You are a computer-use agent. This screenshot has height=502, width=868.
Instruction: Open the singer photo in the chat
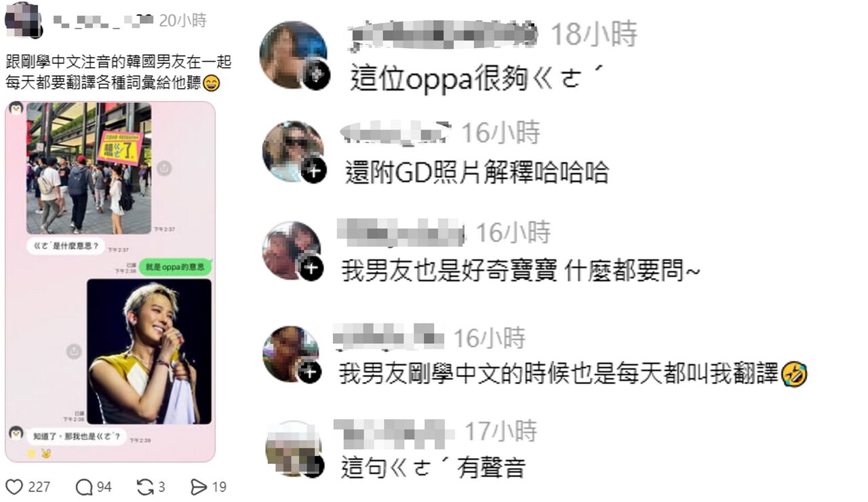click(x=149, y=351)
